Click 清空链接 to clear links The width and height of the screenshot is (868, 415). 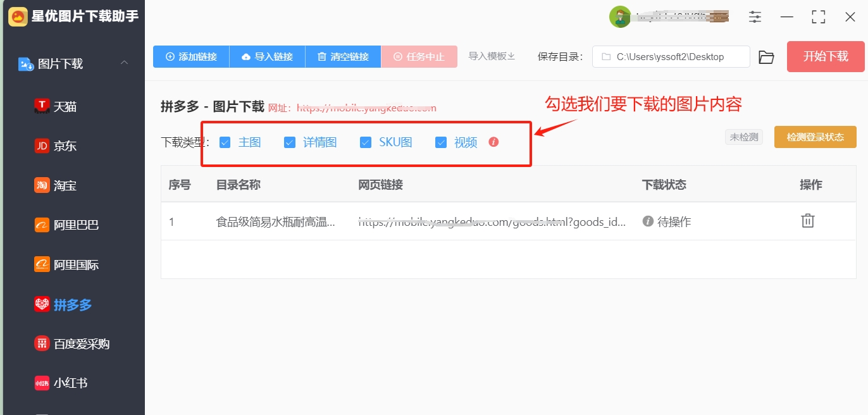343,56
